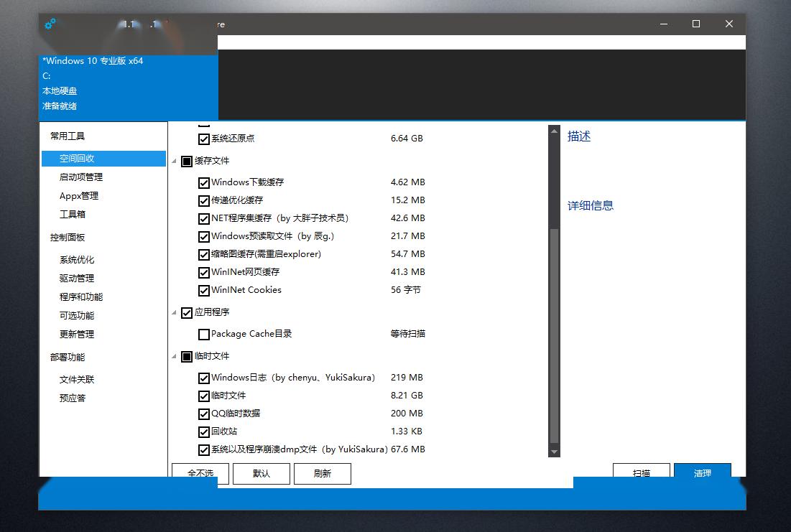The height and width of the screenshot is (532, 791).
Task: Go to 系统优化 in the sidebar
Action: click(x=77, y=260)
